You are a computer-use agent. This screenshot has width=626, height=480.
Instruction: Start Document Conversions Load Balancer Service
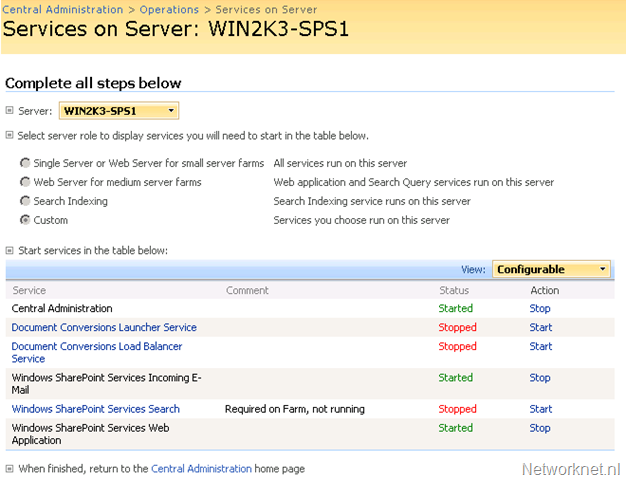coord(541,346)
